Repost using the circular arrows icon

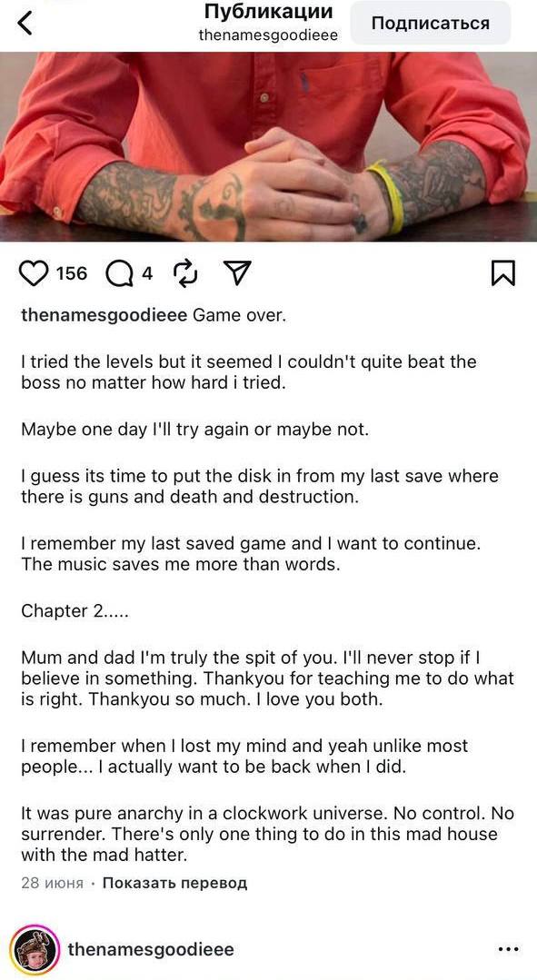pyautogui.click(x=185, y=273)
